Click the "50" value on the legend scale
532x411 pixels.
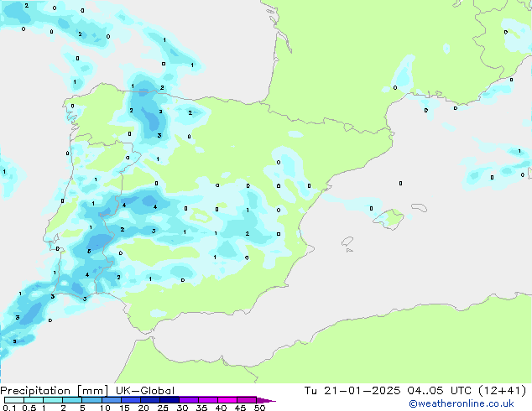coord(260,408)
